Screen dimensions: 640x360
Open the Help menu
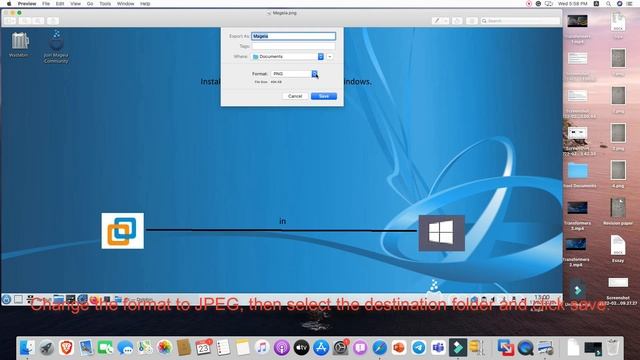click(145, 3)
